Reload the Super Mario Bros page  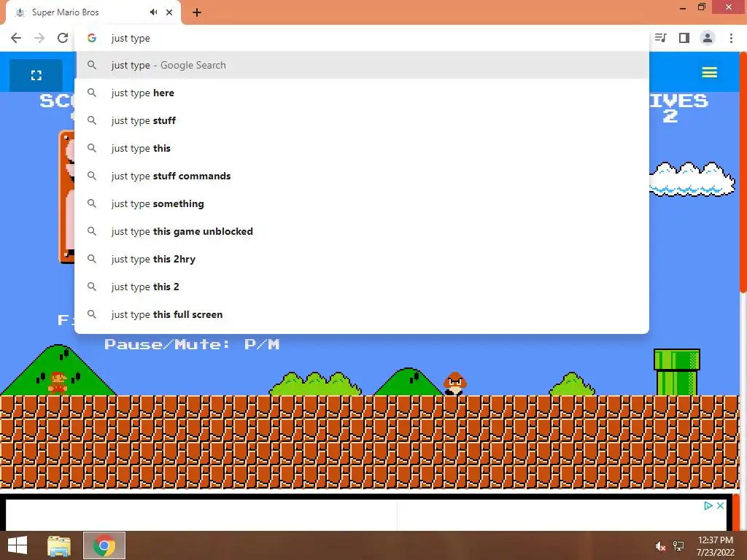(x=63, y=38)
